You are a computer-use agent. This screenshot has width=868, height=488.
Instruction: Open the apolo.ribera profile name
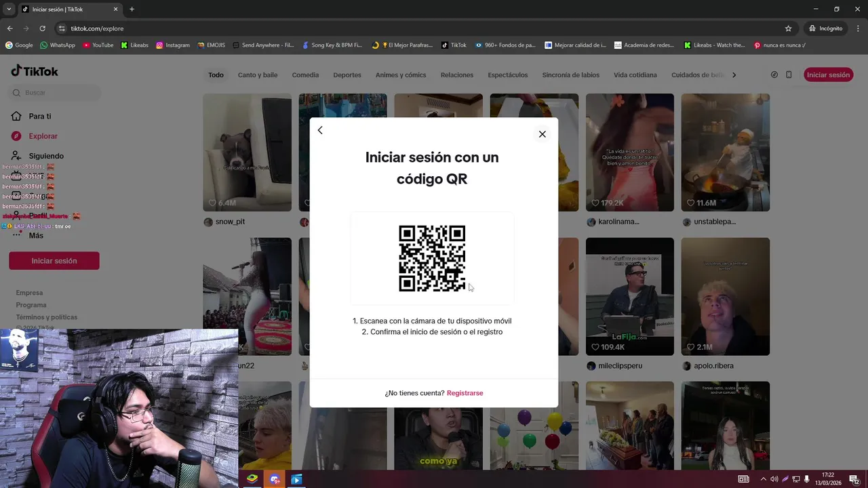click(713, 366)
